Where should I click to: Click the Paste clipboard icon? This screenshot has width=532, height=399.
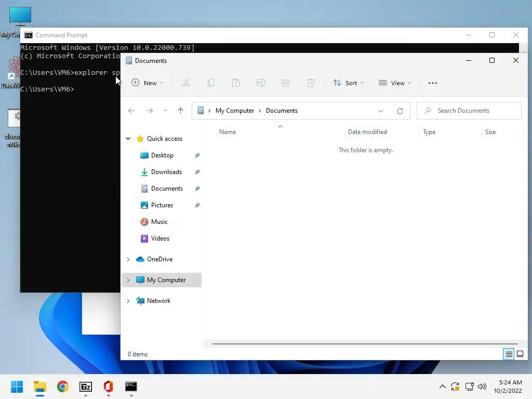tap(236, 83)
